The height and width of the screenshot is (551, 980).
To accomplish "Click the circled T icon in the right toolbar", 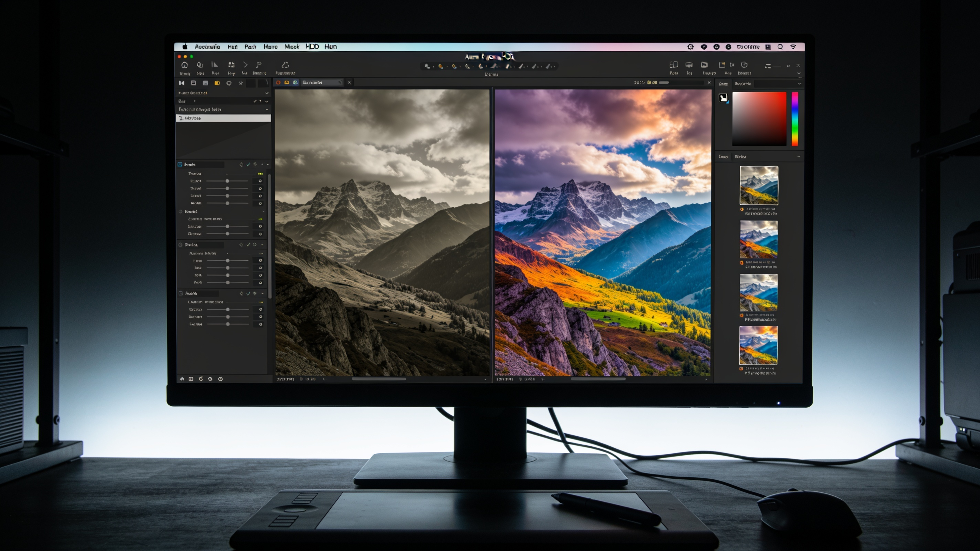I will point(745,65).
